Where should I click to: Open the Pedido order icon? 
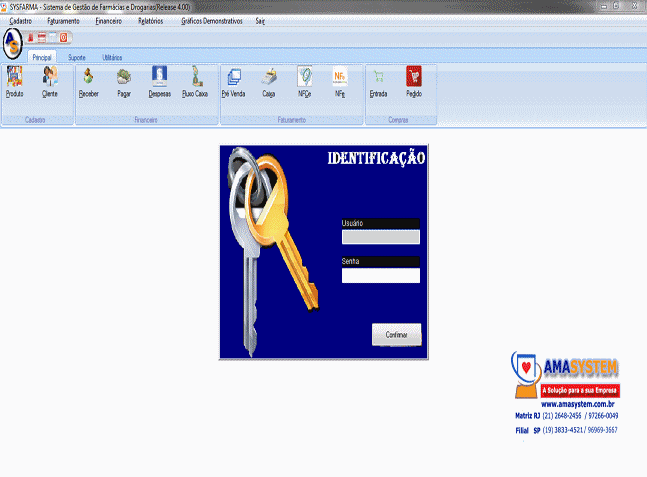413,79
